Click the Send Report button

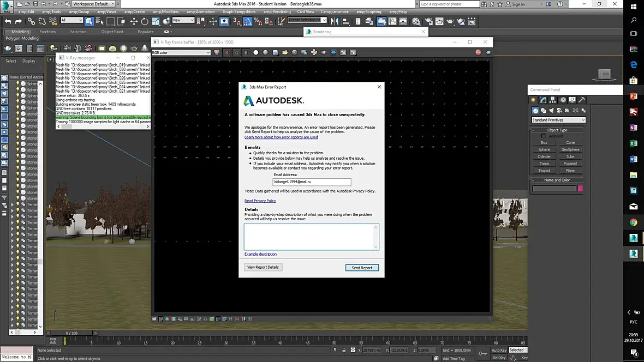click(362, 268)
